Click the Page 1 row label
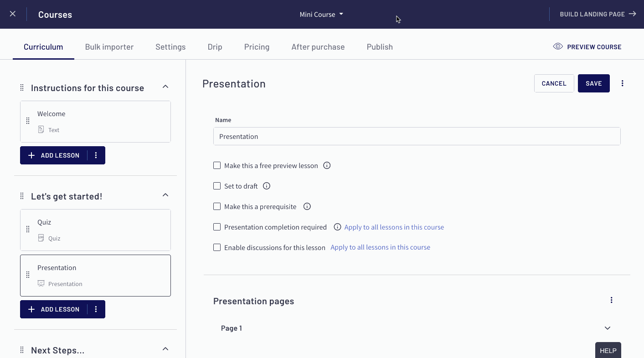 click(x=232, y=328)
